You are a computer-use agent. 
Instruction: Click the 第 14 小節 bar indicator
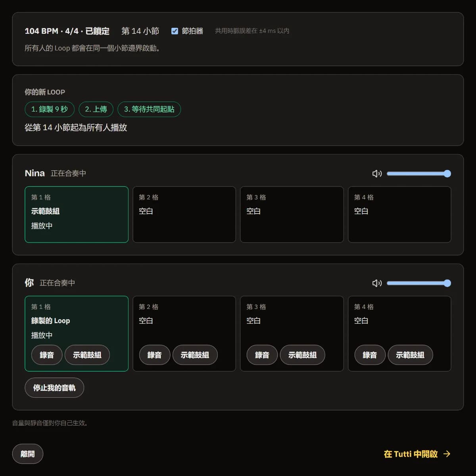pyautogui.click(x=140, y=31)
